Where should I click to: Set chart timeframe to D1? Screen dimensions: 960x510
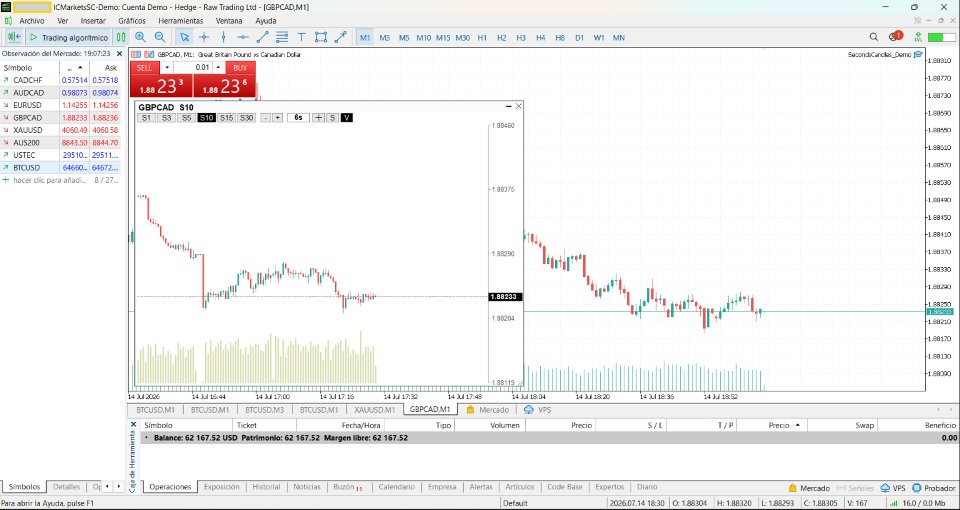579,37
